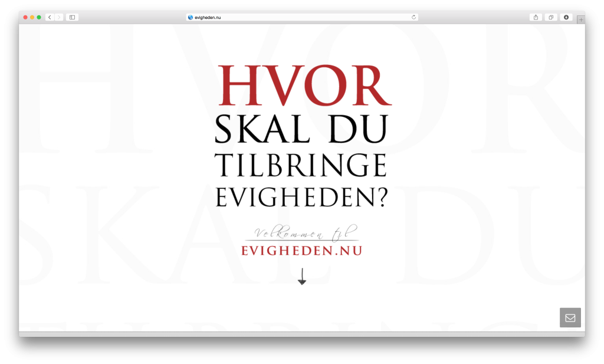Click the 'EVIGHEDEN?' heading line
Image resolution: width=604 pixels, height=364 pixels.
click(301, 197)
